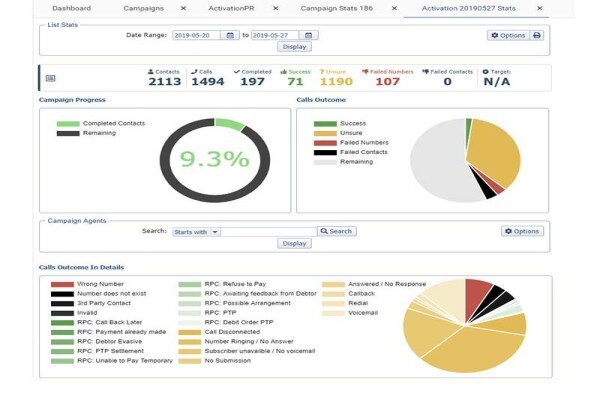
Task: Click Display button under Date Range
Action: pyautogui.click(x=294, y=47)
